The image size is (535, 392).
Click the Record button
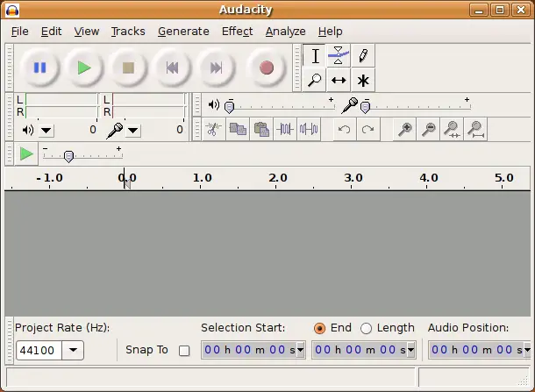(x=267, y=68)
